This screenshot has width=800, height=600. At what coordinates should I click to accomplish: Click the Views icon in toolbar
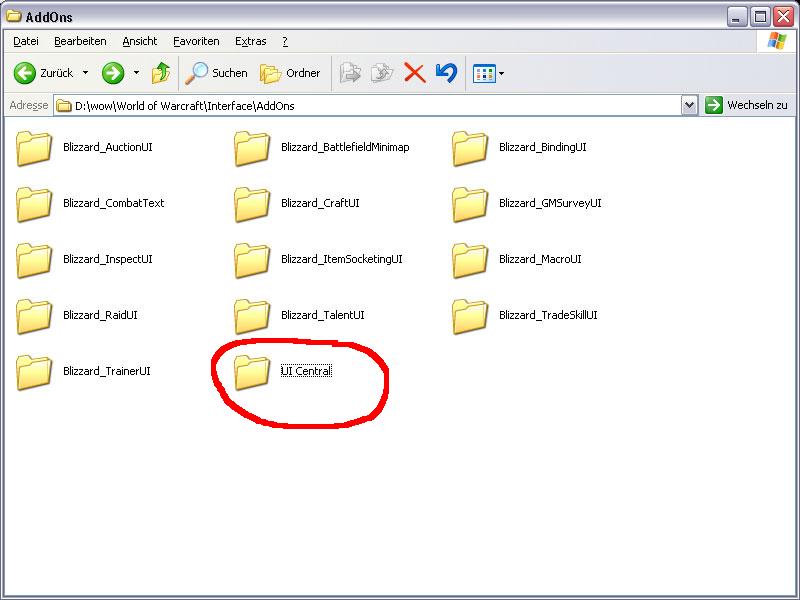(484, 73)
